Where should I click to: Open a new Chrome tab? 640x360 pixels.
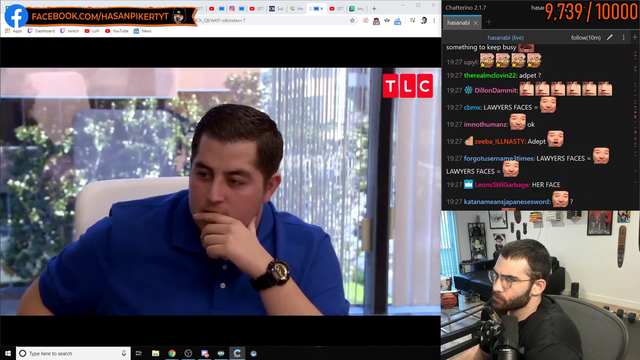point(374,9)
